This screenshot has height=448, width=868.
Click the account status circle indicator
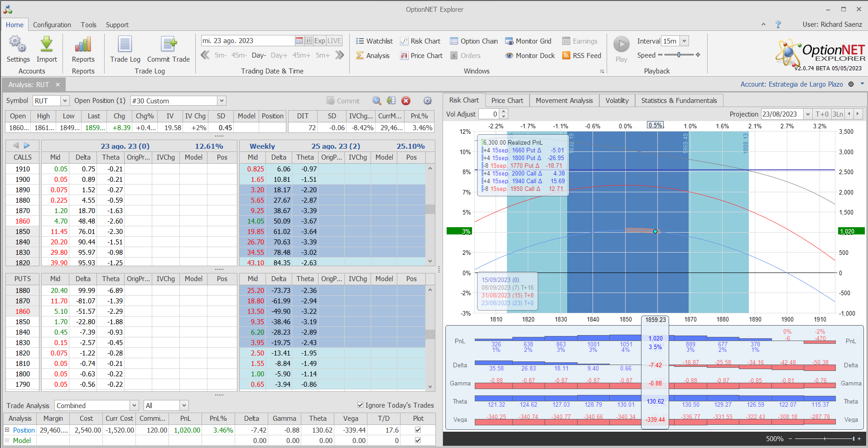[851, 84]
